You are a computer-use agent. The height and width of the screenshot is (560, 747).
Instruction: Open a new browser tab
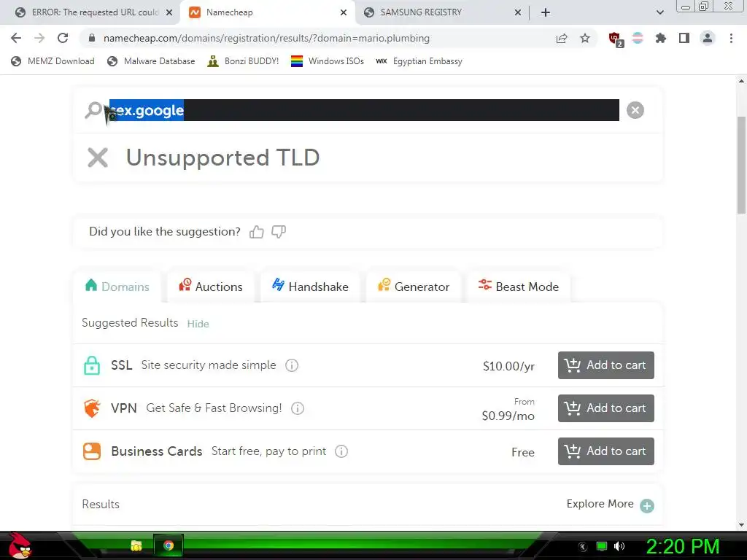(546, 12)
